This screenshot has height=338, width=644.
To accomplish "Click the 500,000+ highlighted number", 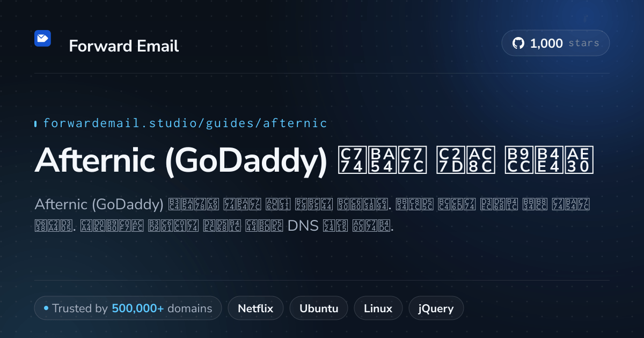I will click(x=138, y=308).
